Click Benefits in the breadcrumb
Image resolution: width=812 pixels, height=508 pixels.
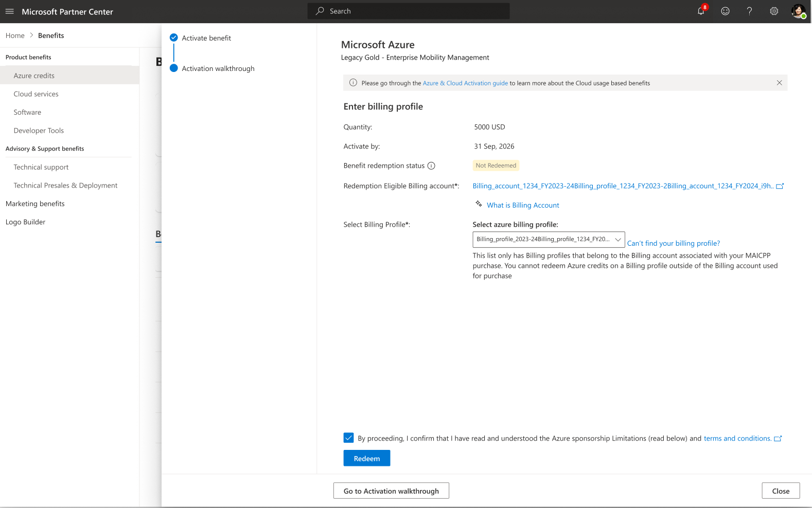point(51,35)
